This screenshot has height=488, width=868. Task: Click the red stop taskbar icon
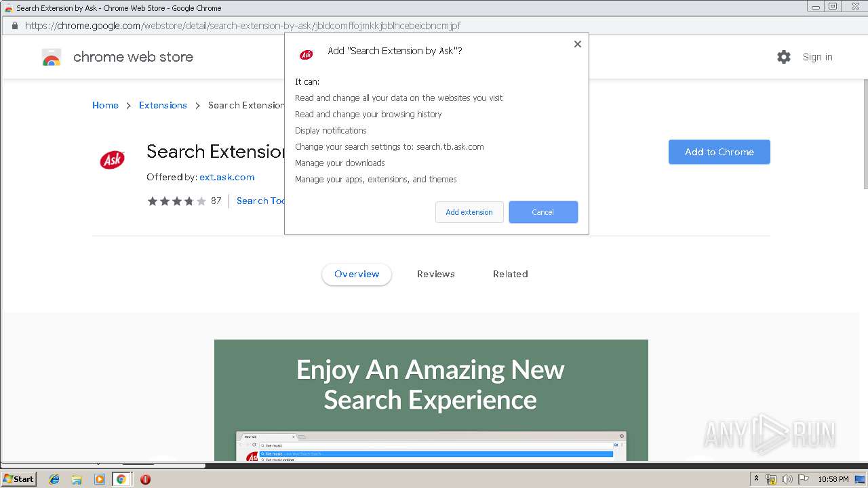[x=145, y=479]
